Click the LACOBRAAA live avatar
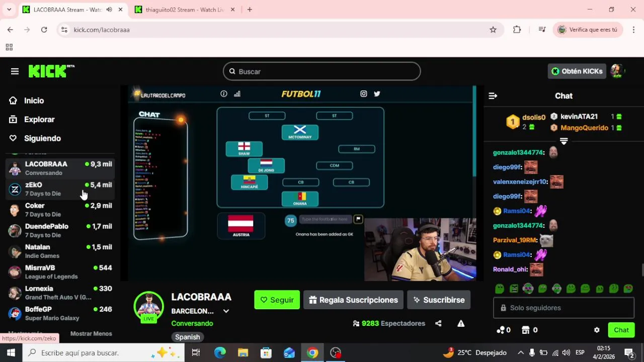644x362 pixels. 148,307
